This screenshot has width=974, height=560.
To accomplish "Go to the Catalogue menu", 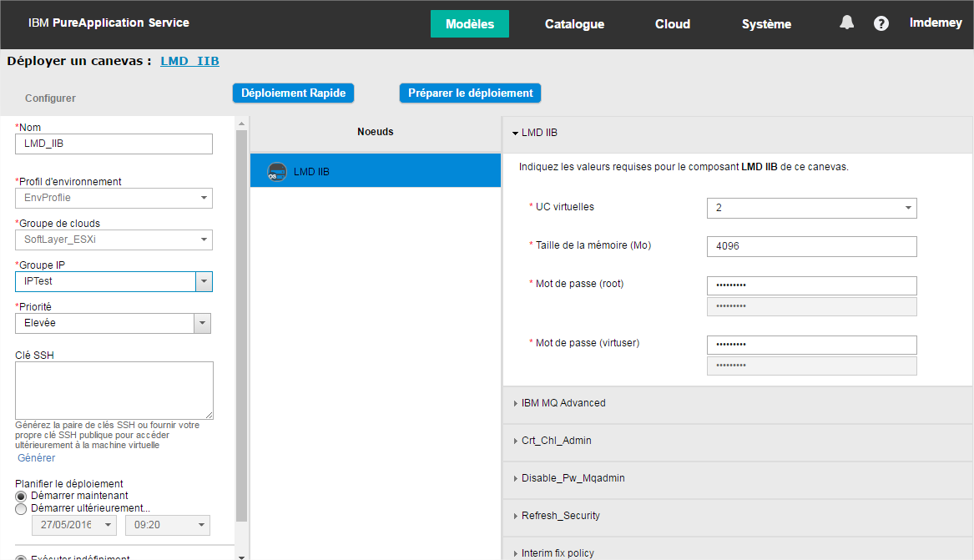I will [x=574, y=24].
